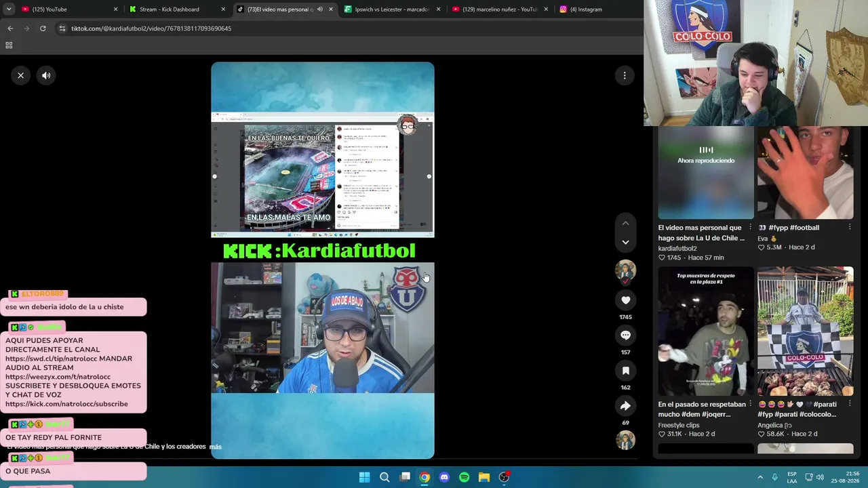Screen dimensions: 868x488
Task: Open options for "El video mas personal" card
Action: tap(750, 228)
